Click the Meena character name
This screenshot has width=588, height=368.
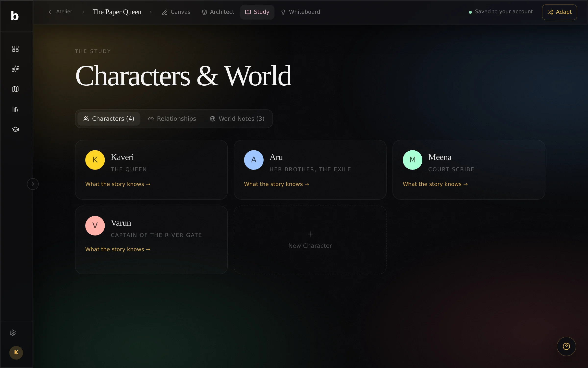coord(440,157)
